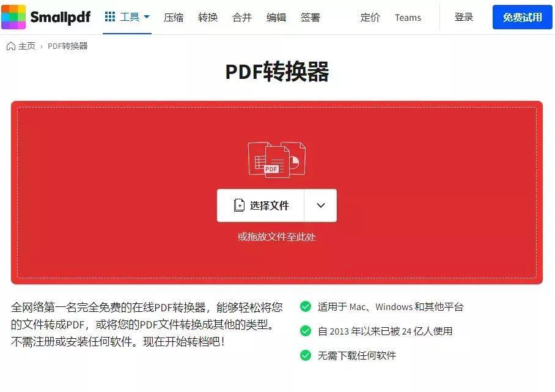Click the PDF documents illustration icon

point(277,160)
